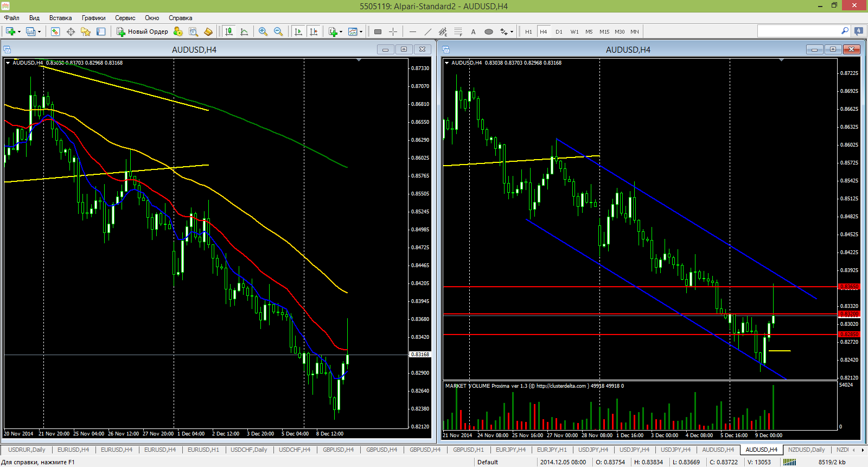Expand right chart AUDUSD,H4 header triangle
The width and height of the screenshot is (868, 467).
click(446, 63)
